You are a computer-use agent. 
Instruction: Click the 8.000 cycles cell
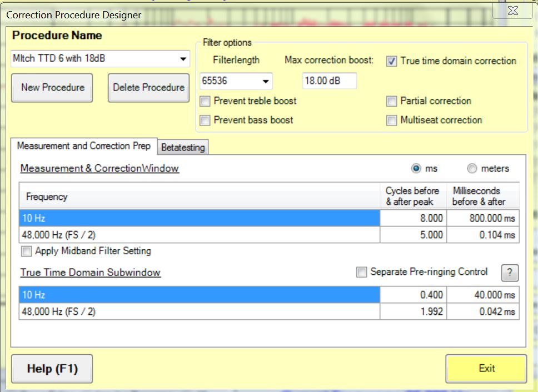pyautogui.click(x=413, y=218)
